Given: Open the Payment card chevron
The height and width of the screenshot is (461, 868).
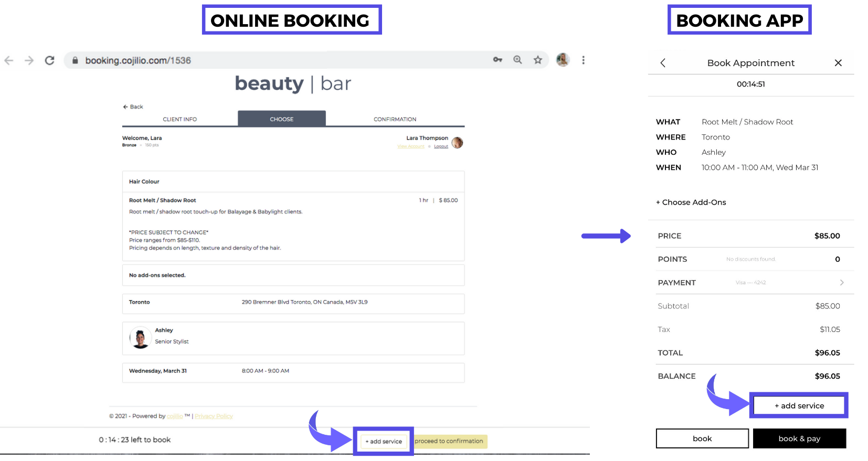Looking at the screenshot, I should tap(842, 283).
